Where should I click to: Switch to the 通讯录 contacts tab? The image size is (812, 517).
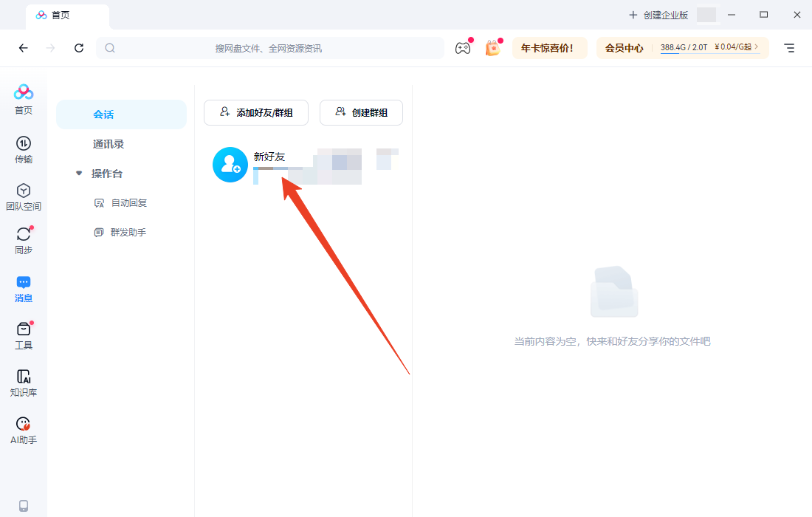coord(121,143)
